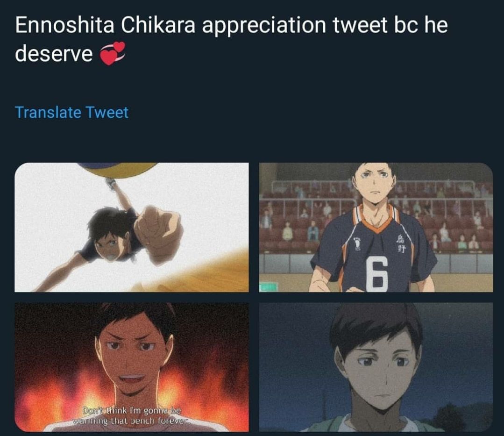504x436 pixels.
Task: Select the Ennoshita Chikara appreciation tweet text
Action: pyautogui.click(x=231, y=39)
